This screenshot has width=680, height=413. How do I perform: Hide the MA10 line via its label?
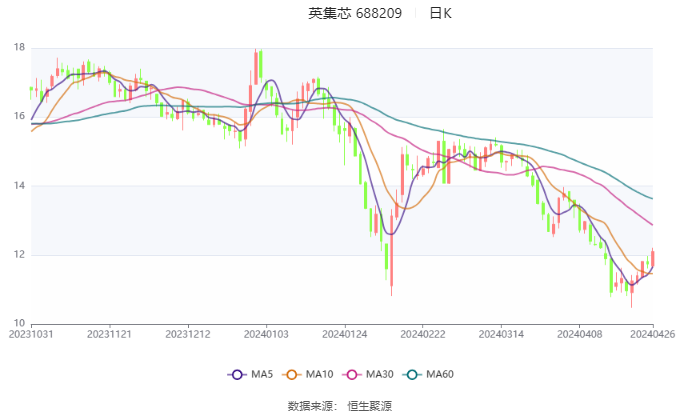(x=319, y=374)
